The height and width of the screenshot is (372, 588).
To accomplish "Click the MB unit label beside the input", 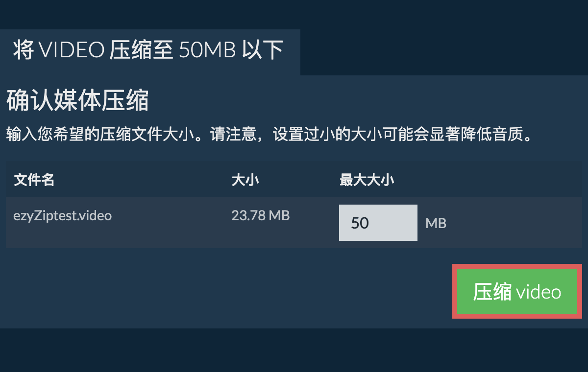I will click(x=436, y=224).
